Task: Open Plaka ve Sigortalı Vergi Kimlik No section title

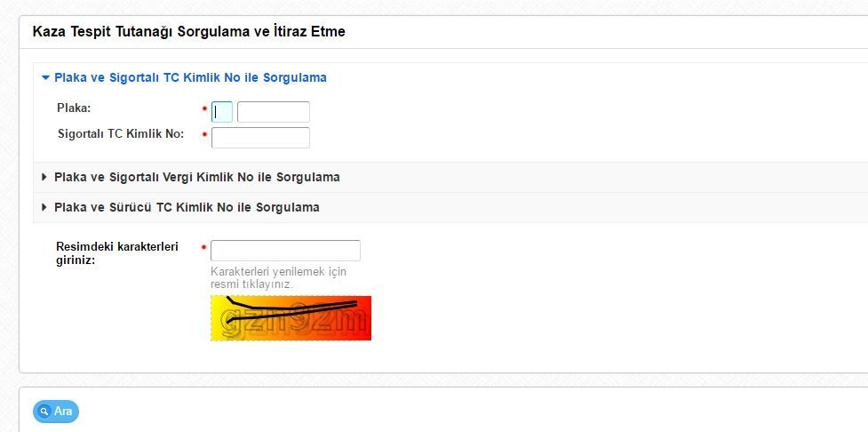Action: (197, 177)
